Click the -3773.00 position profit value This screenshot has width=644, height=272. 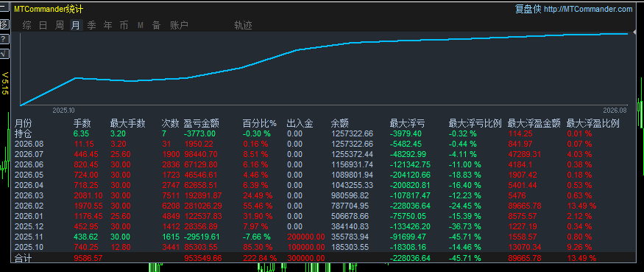tap(199, 133)
